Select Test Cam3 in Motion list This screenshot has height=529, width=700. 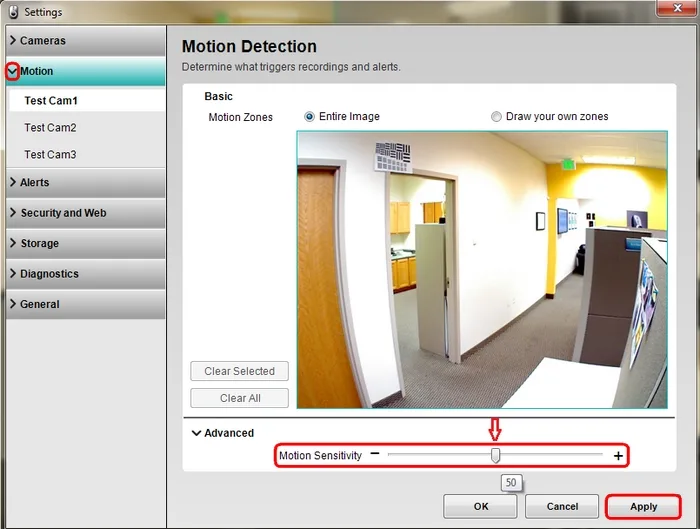87,154
